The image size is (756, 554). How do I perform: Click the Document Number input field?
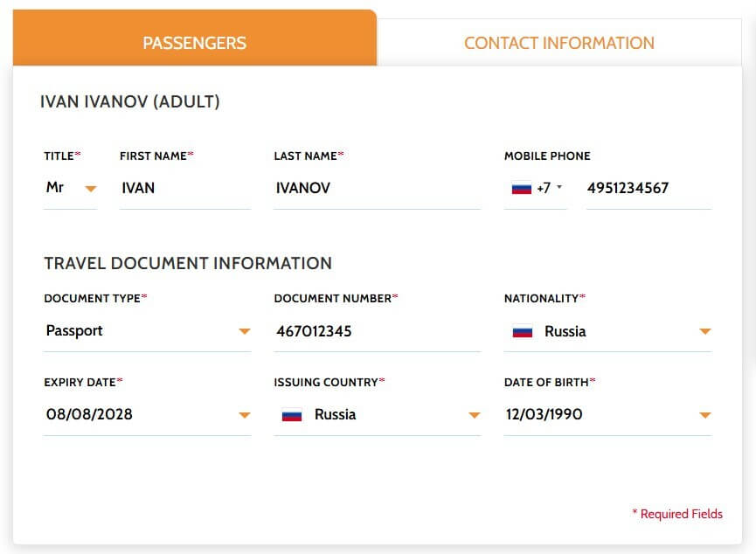point(377,332)
